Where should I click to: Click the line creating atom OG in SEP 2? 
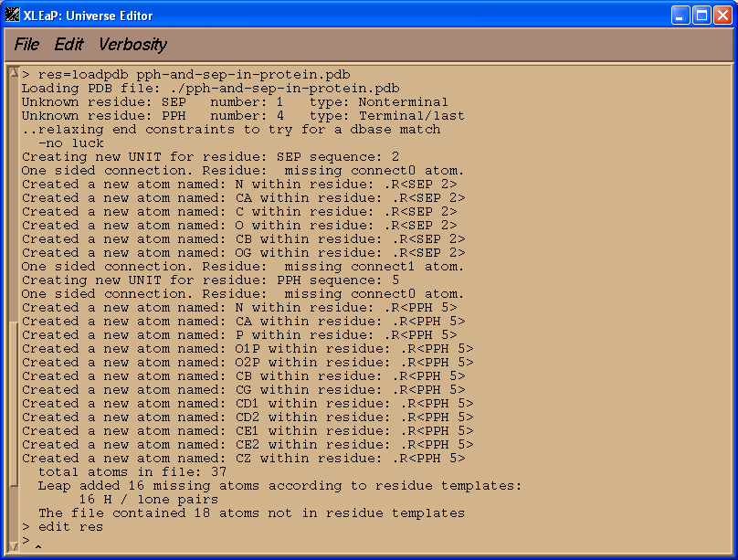pos(243,252)
